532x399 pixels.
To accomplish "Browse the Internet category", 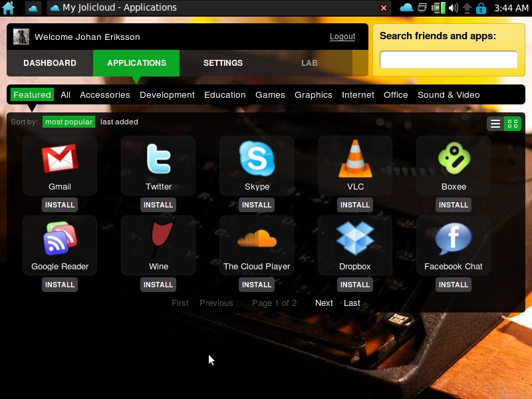I will (358, 94).
